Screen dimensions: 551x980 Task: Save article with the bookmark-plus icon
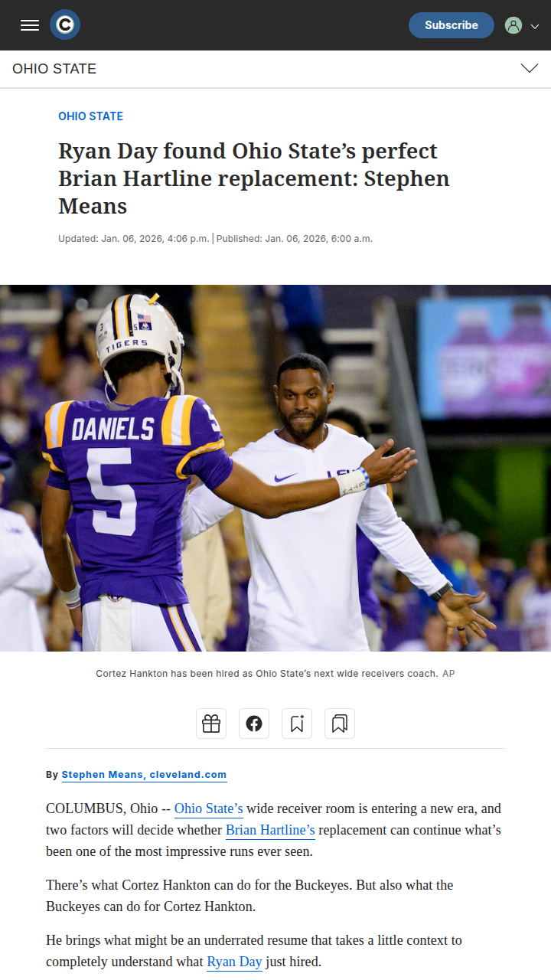(297, 724)
